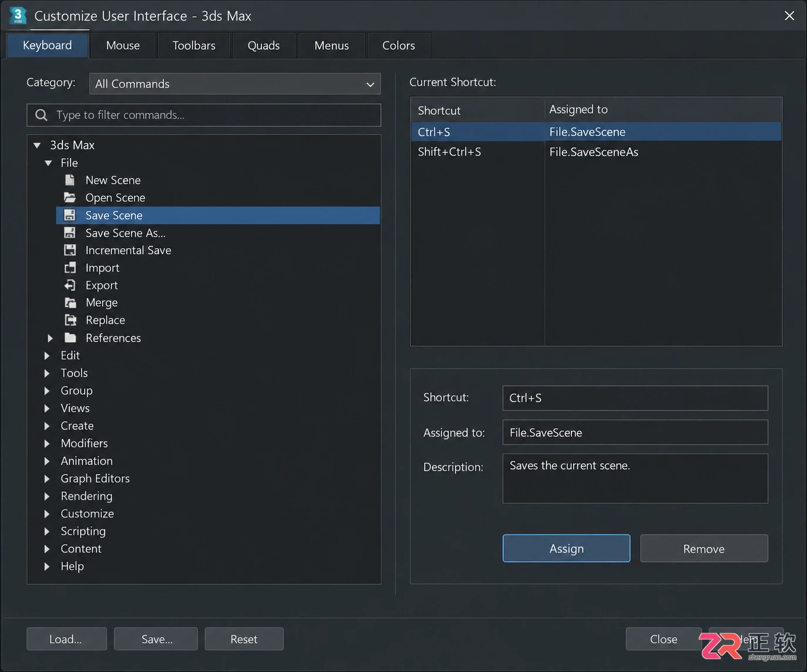The height and width of the screenshot is (672, 807).
Task: Expand the Edit tree node
Action: coord(47,356)
